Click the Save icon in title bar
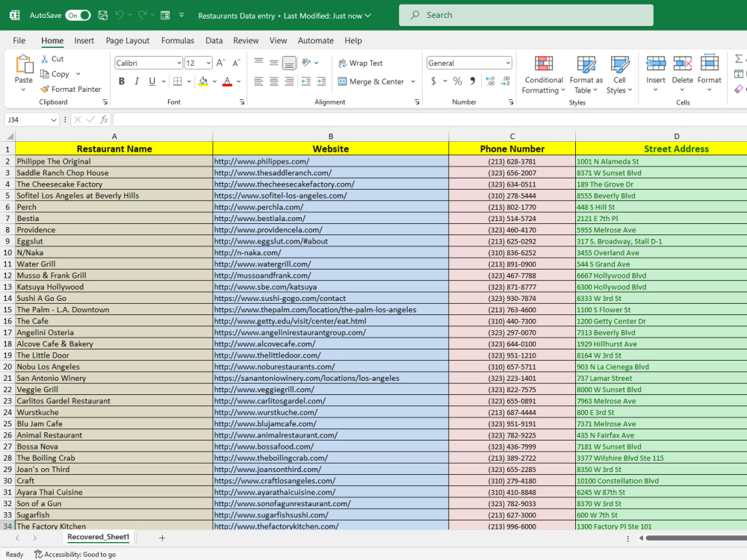 pyautogui.click(x=103, y=15)
